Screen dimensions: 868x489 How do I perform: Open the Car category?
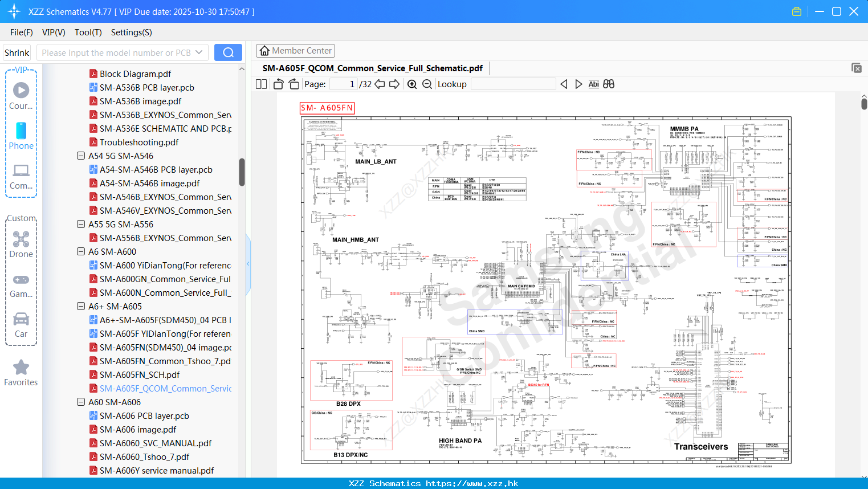tap(21, 325)
